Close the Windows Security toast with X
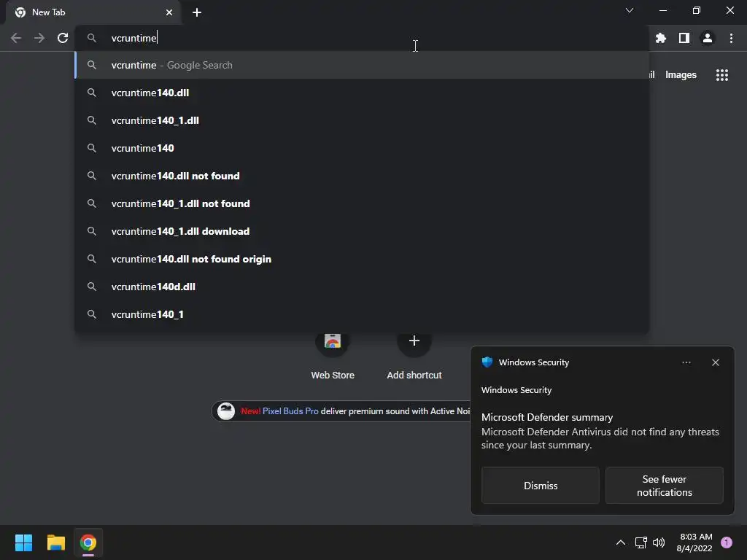This screenshot has height=560, width=747. (x=716, y=362)
